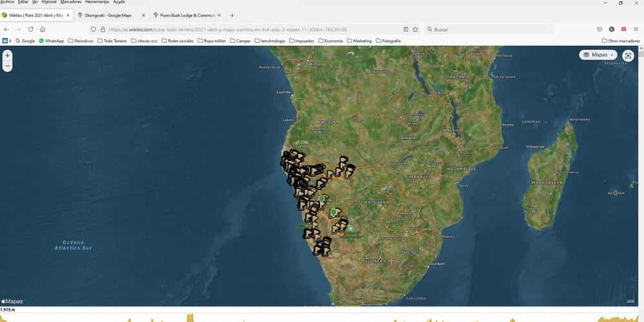The image size is (644, 322).
Task: Expand the Fotografía bookmark folder
Action: (388, 41)
